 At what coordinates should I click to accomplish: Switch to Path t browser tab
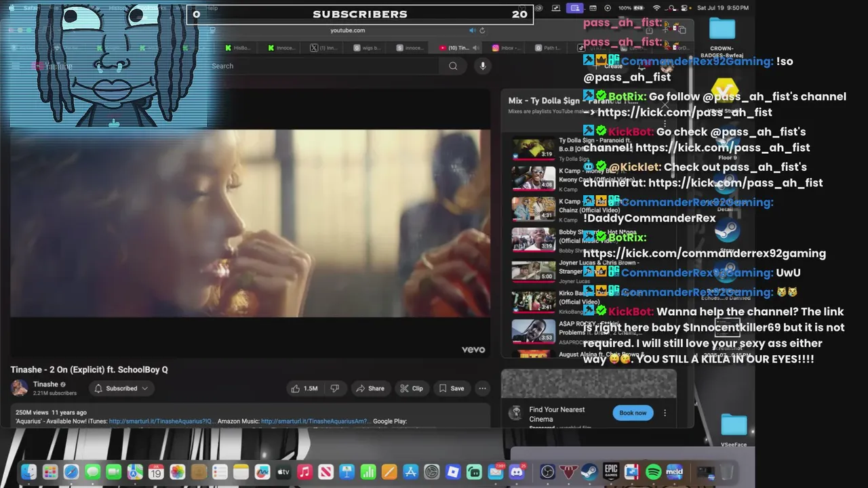[548, 48]
